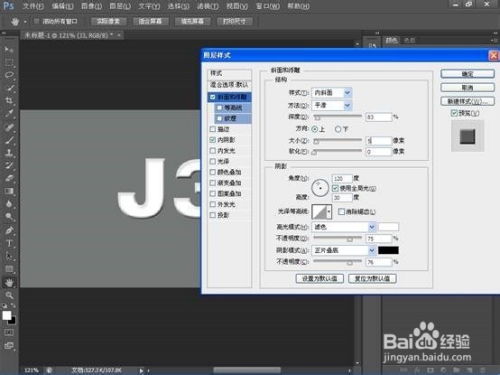Select direction 下 radio button
Screen dimensions: 500x375
(338, 129)
